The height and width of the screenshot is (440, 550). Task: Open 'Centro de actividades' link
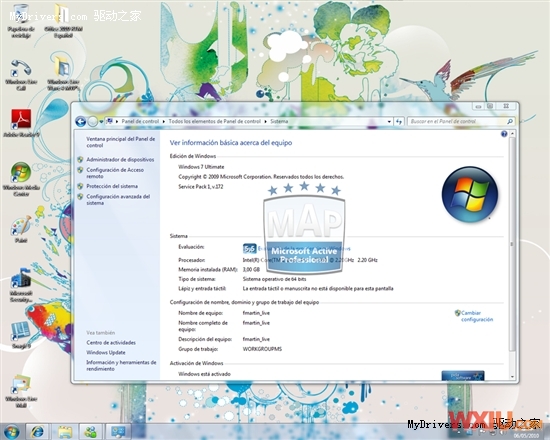click(x=111, y=342)
